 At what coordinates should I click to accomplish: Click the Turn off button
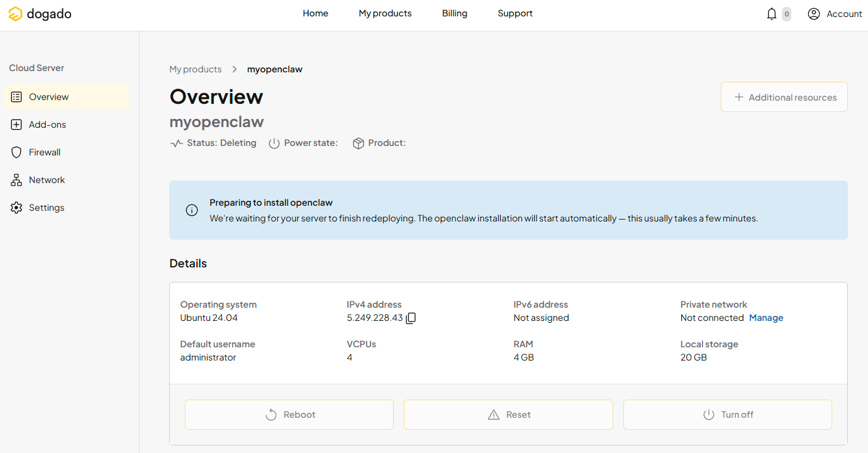728,415
